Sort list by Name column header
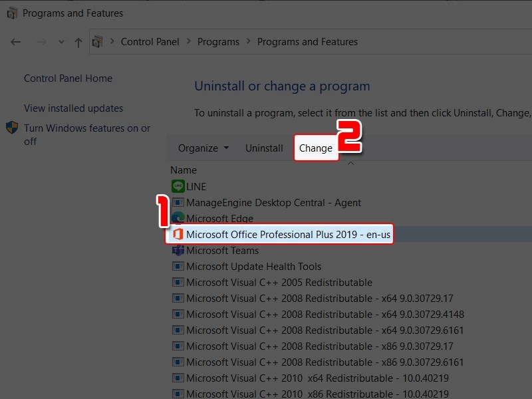This screenshot has width=532, height=399. tap(184, 170)
